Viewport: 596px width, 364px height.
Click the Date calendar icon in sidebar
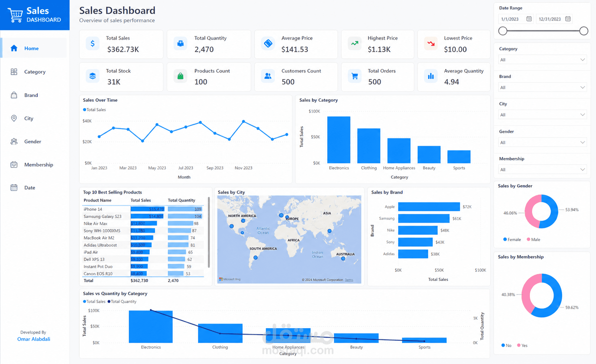(x=14, y=188)
